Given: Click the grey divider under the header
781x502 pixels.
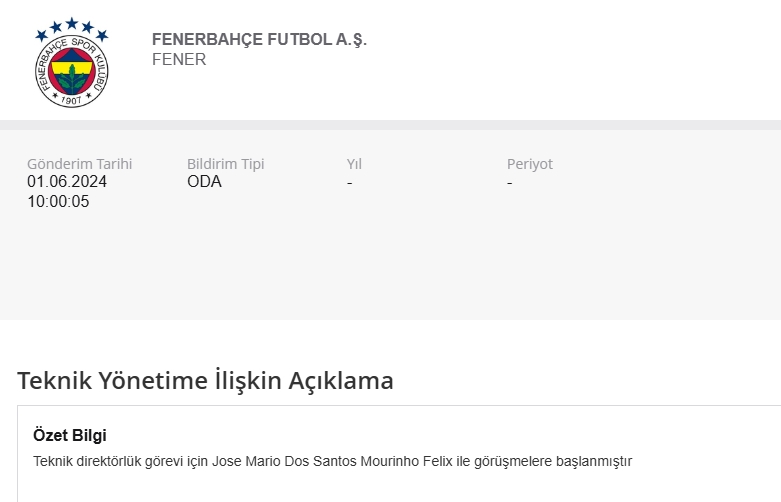Looking at the screenshot, I should (390, 125).
